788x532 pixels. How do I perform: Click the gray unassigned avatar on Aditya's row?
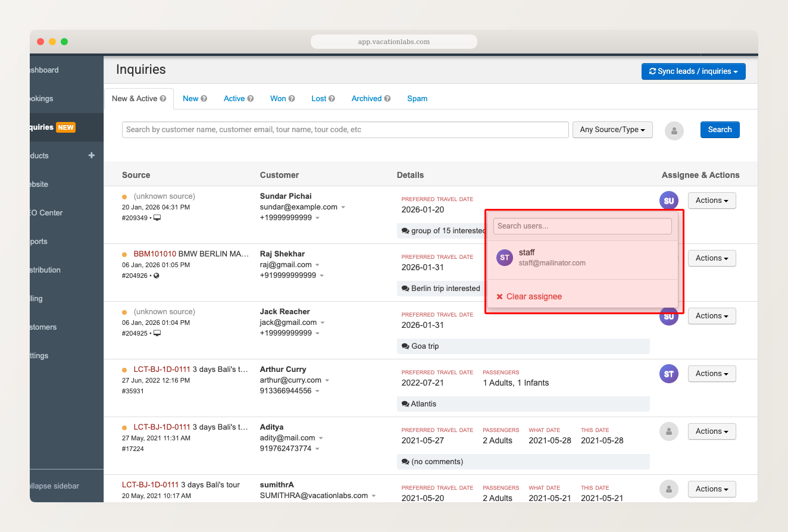tap(668, 431)
